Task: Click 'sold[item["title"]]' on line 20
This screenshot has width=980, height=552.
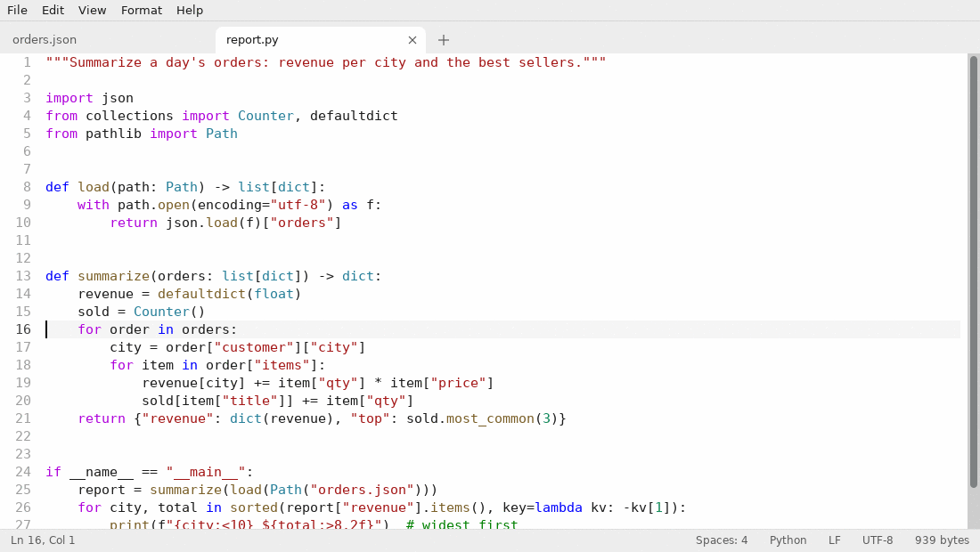Action: point(217,401)
